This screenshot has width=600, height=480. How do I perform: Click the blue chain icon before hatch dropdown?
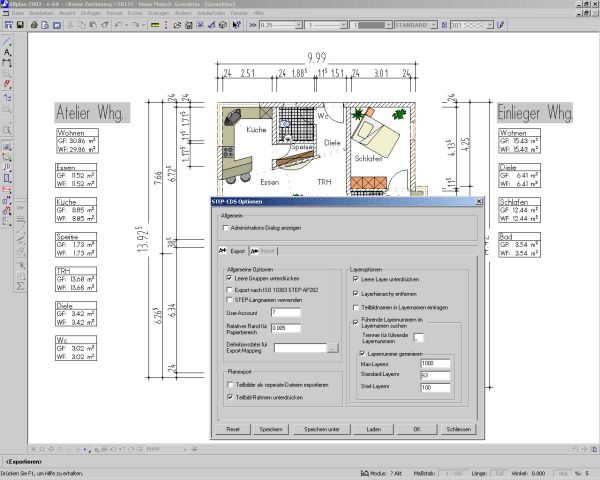(x=444, y=25)
